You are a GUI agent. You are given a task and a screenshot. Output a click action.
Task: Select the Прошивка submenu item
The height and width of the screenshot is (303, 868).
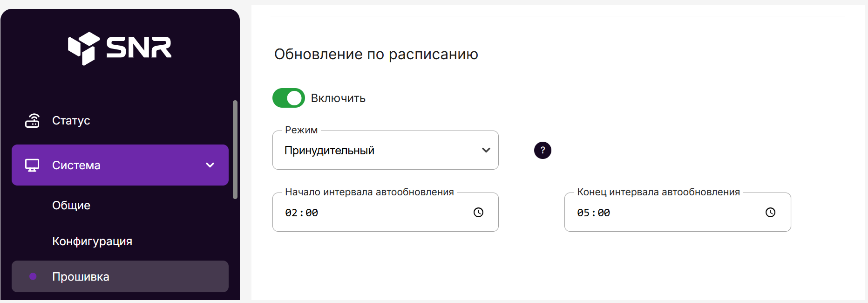[x=81, y=276]
